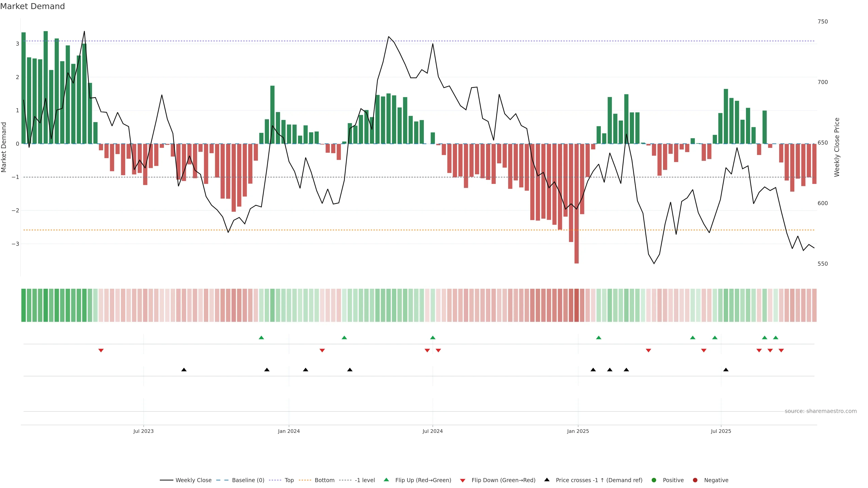Click the Jul 2023 x-axis label

143,431
